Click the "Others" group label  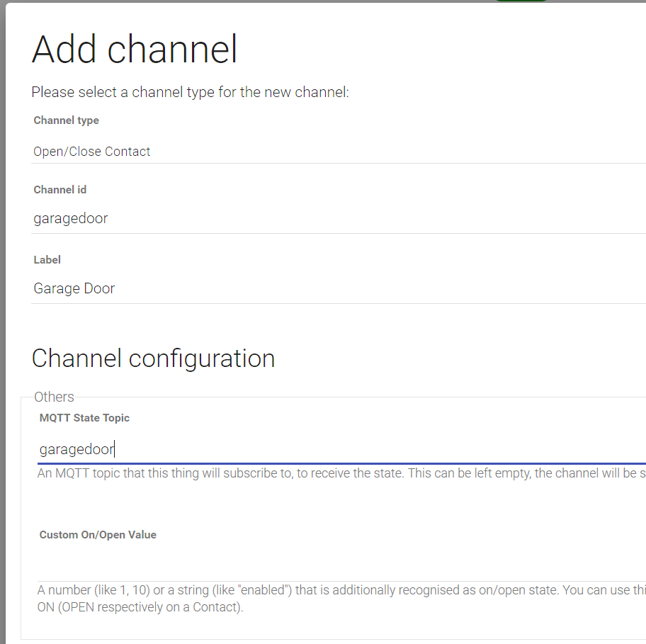pyautogui.click(x=54, y=397)
